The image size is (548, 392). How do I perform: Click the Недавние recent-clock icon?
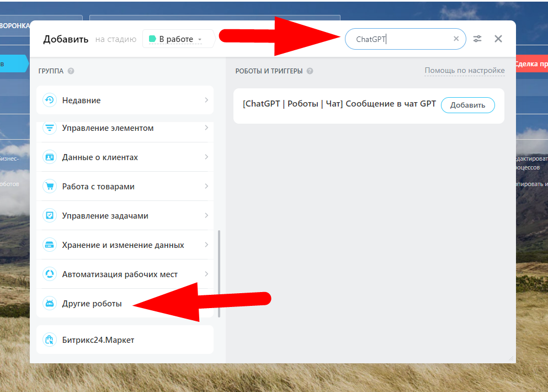[50, 100]
